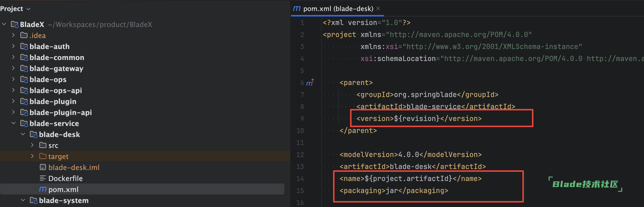Click the closing parent tag on line 10
The width and height of the screenshot is (644, 207).
coord(358,130)
